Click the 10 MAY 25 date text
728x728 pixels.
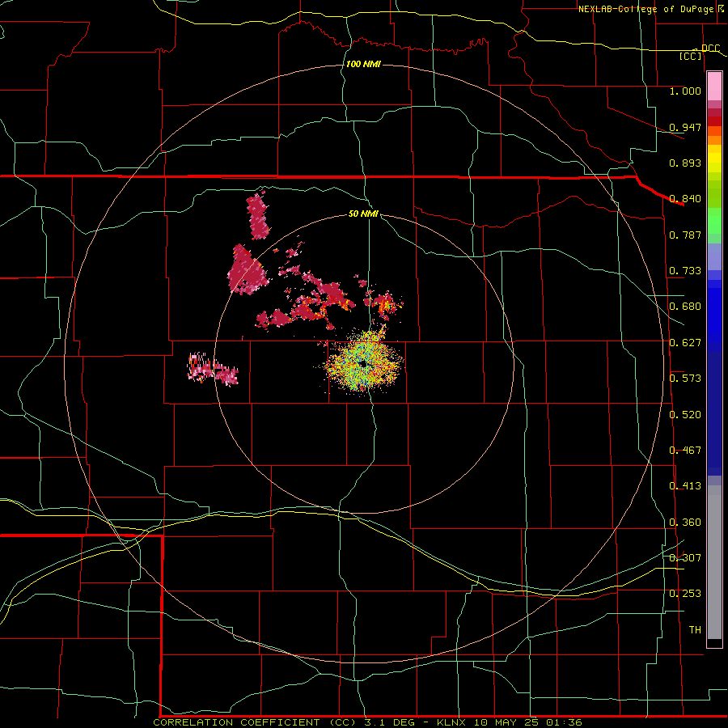(x=507, y=722)
